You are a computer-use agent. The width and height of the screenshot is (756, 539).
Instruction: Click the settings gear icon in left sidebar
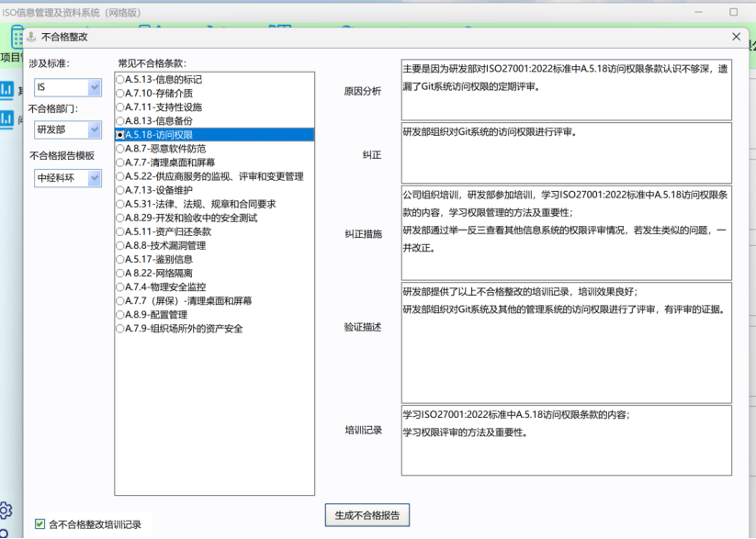point(6,510)
